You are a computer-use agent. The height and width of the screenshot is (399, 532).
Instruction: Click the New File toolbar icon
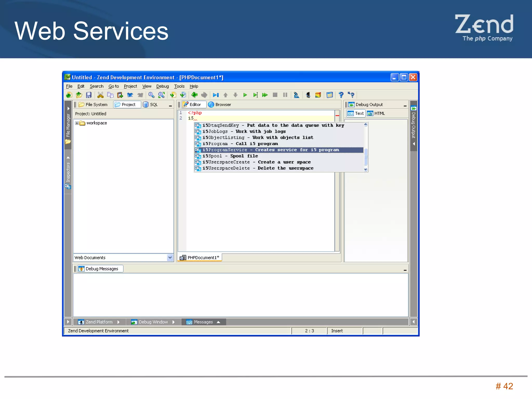click(69, 95)
